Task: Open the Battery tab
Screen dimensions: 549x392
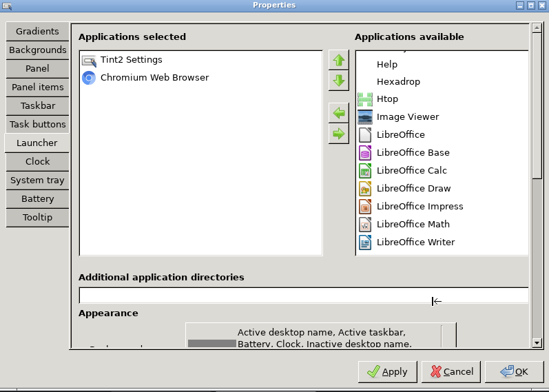Action: 37,198
